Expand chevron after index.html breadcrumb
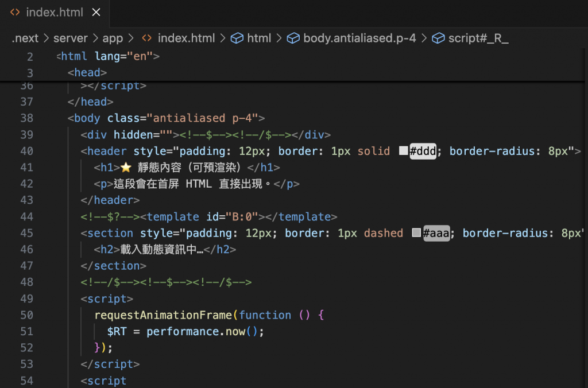588x388 pixels. tap(223, 38)
